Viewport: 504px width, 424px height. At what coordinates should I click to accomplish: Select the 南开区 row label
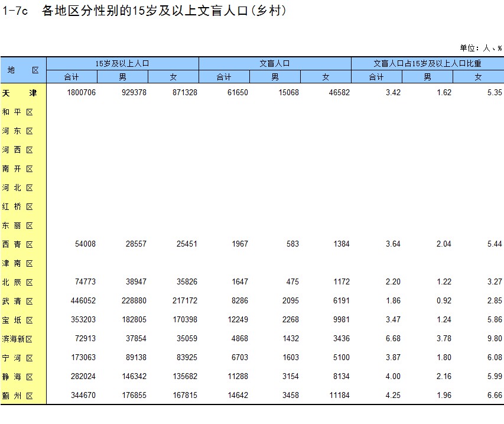tap(18, 169)
